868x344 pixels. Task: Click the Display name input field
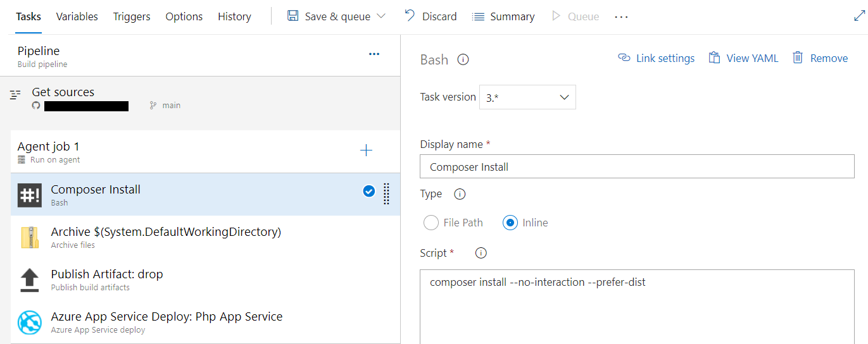(x=637, y=167)
